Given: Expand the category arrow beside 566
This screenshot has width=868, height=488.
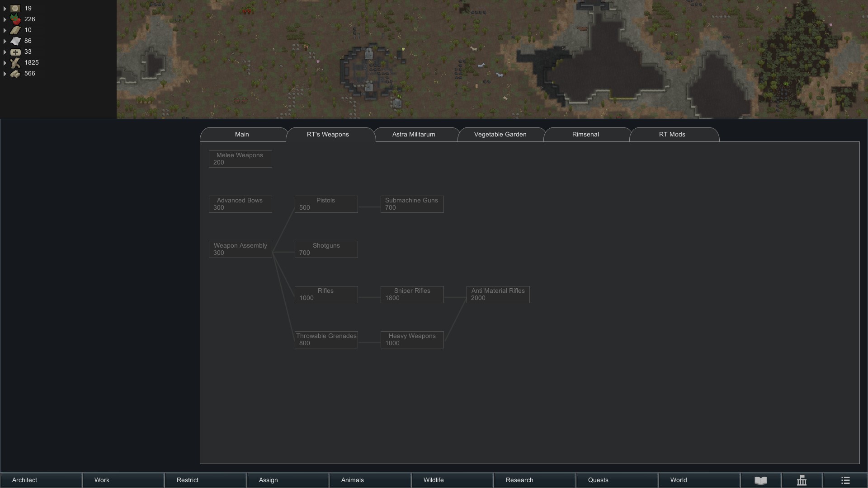Looking at the screenshot, I should point(5,74).
